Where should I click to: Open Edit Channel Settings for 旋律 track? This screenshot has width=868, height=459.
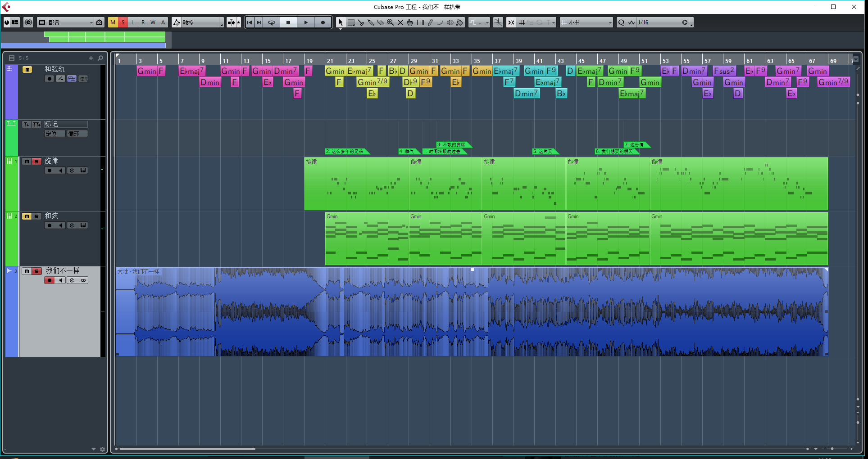72,171
